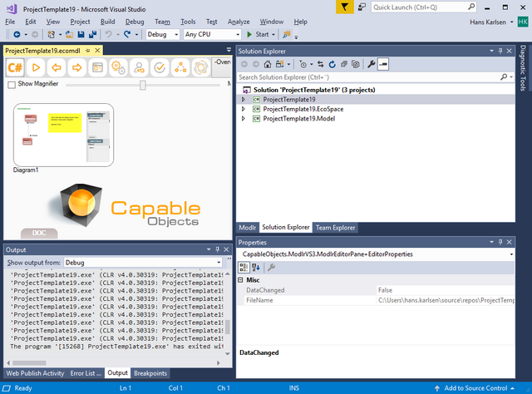Image resolution: width=532 pixels, height=394 pixels.
Task: Click the Categorized view icon in Properties
Action: coord(244,268)
